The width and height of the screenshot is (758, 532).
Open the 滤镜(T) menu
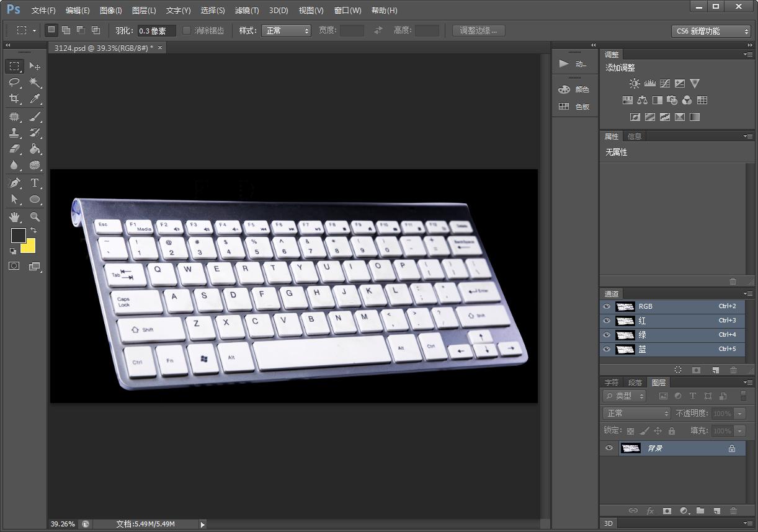pyautogui.click(x=247, y=11)
